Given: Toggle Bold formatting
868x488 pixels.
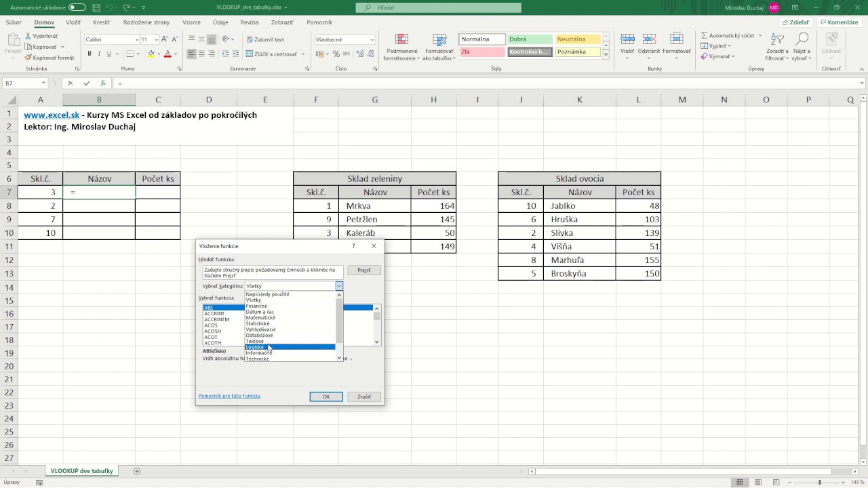Looking at the screenshot, I should [x=89, y=54].
